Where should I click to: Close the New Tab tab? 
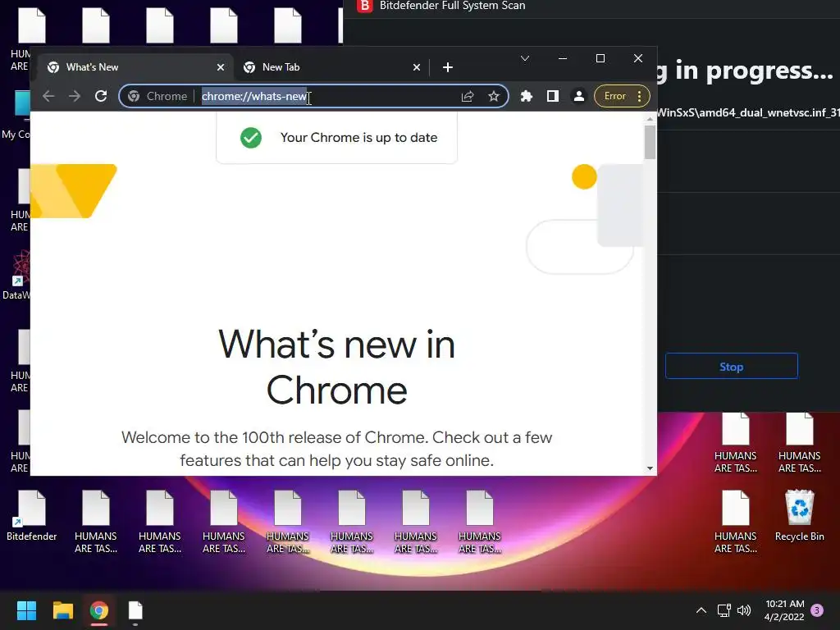417,67
